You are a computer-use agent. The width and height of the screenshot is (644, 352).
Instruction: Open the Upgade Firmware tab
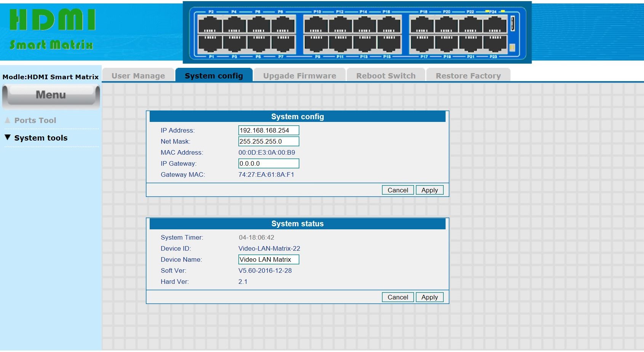pos(300,75)
